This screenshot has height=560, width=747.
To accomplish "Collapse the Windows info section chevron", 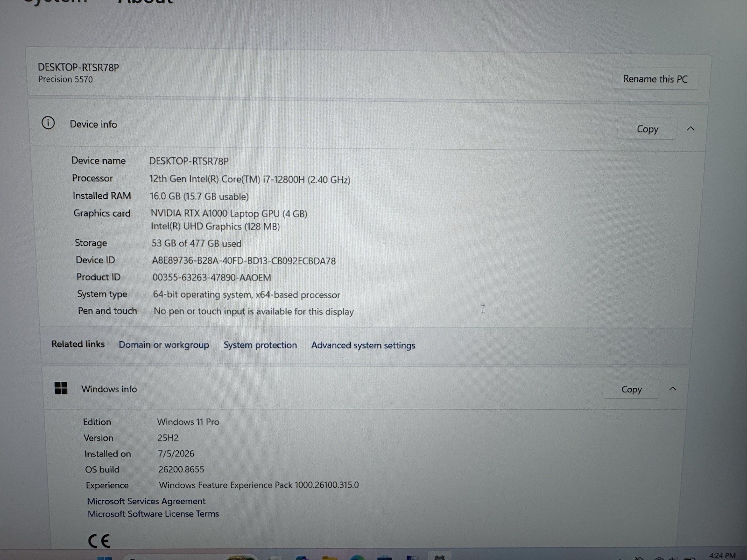I will click(x=673, y=389).
